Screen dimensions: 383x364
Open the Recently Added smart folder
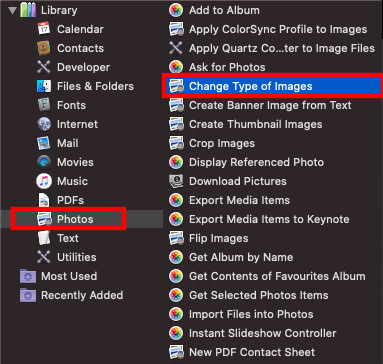point(82,295)
